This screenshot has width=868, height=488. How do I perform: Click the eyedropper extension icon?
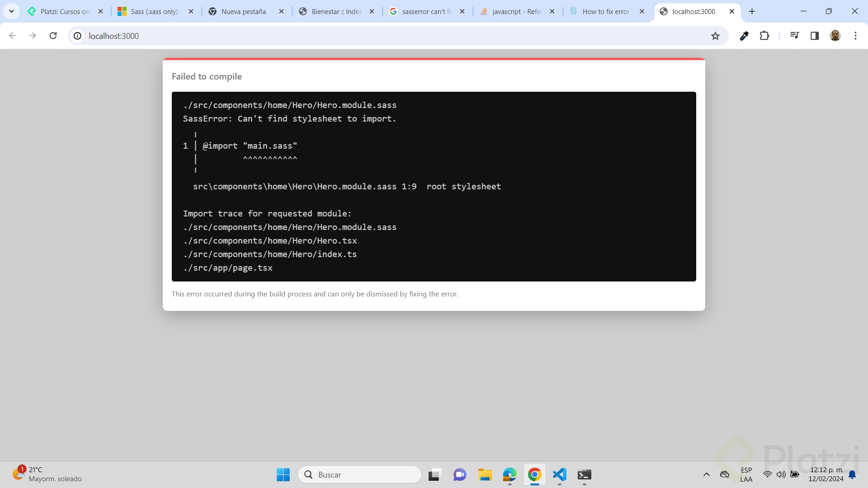click(744, 36)
